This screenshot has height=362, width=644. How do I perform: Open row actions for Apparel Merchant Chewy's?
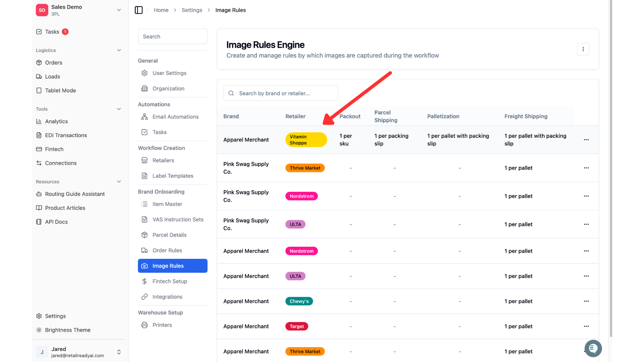tap(586, 301)
